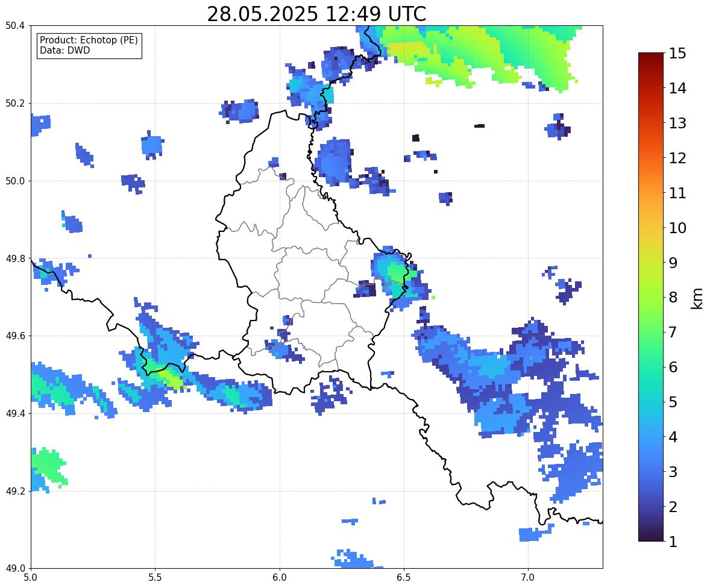The height and width of the screenshot is (588, 710).
Task: Click longitude tick label 5.5
Action: [156, 577]
